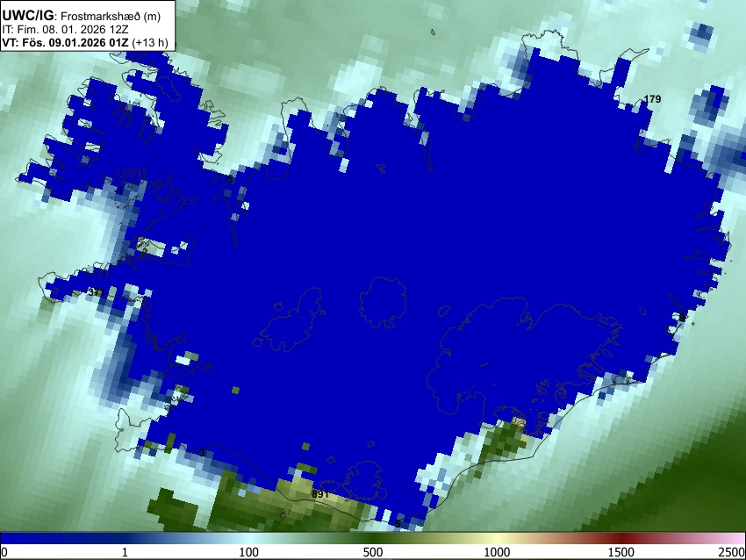Viewport: 746px width, 560px height.
Task: Click the '1000' label on the color scale
Action: [x=497, y=552]
